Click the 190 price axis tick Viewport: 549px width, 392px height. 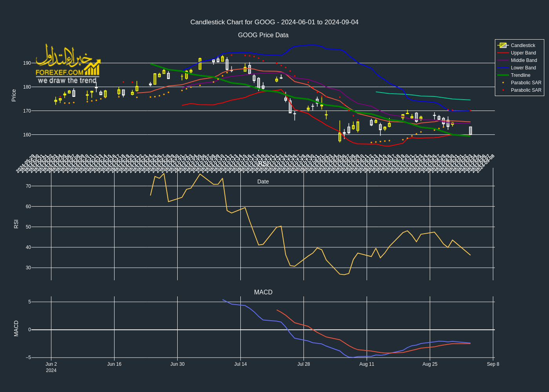coord(27,63)
